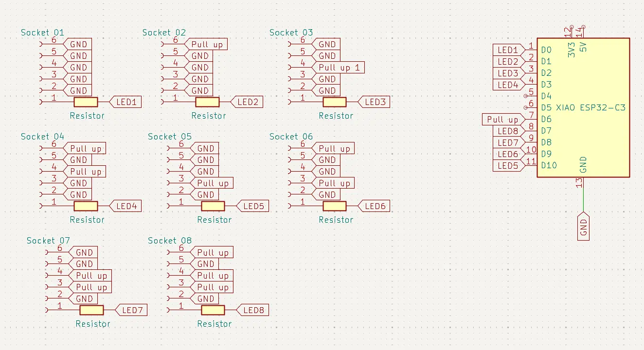644x350 pixels.
Task: Click the Pull up label on Socket 02 pin 6
Action: point(207,45)
